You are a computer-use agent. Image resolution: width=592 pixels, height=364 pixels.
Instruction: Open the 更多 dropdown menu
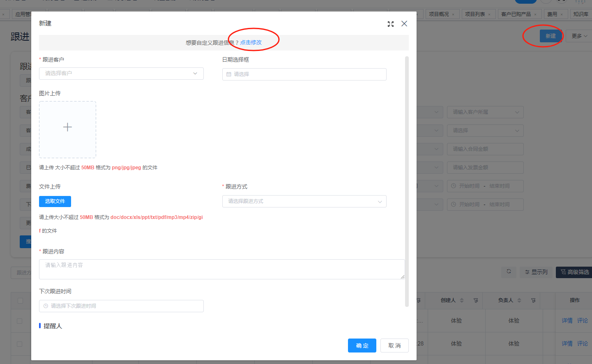(x=579, y=36)
